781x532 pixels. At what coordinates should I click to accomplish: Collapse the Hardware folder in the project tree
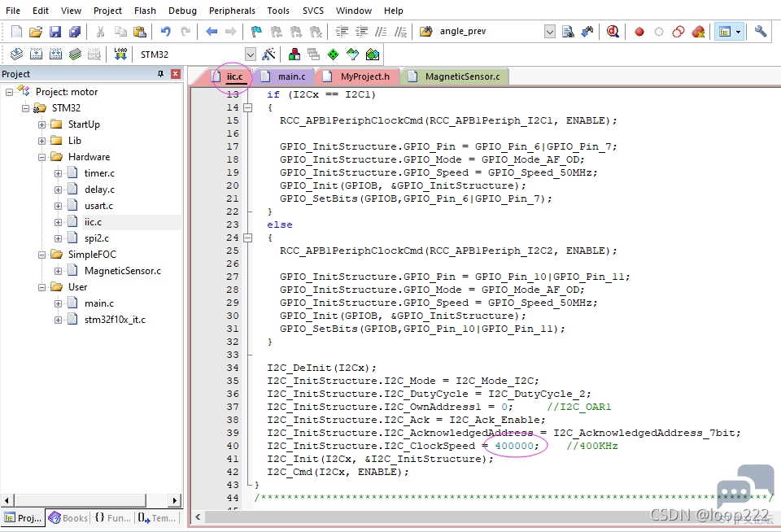[41, 157]
